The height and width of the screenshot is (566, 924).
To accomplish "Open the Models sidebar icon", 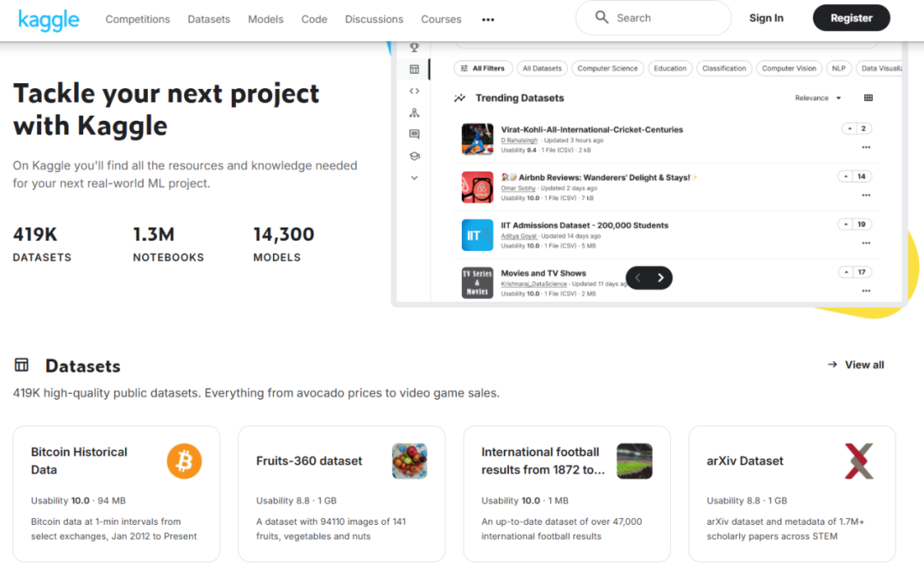I will [x=414, y=113].
